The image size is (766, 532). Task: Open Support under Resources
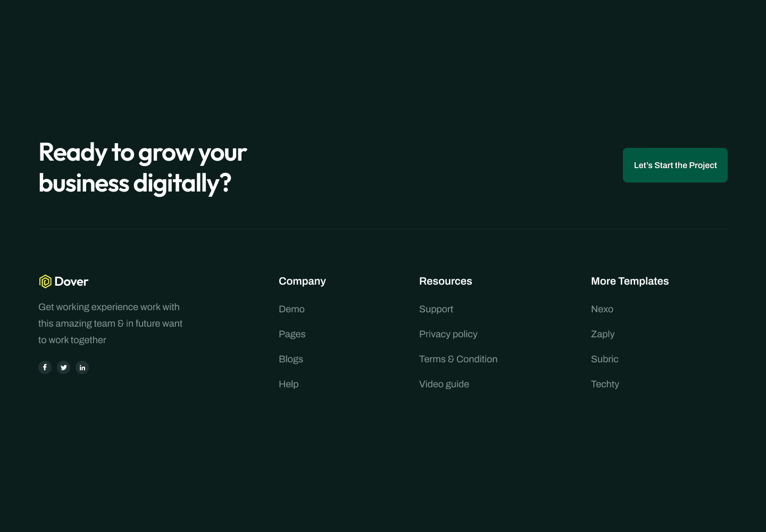pyautogui.click(x=436, y=309)
